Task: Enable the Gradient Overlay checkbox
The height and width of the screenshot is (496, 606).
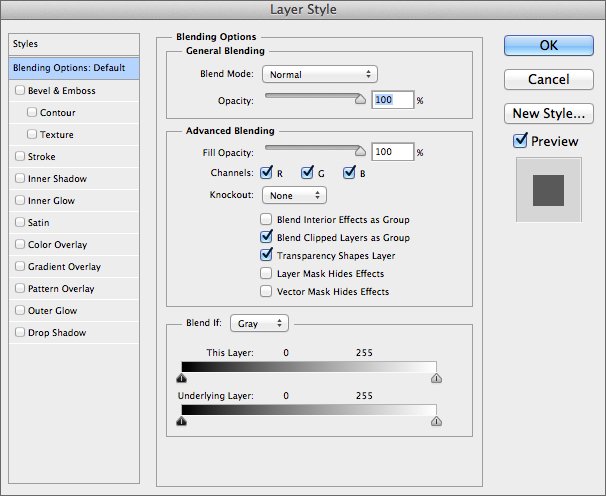Action: (20, 267)
